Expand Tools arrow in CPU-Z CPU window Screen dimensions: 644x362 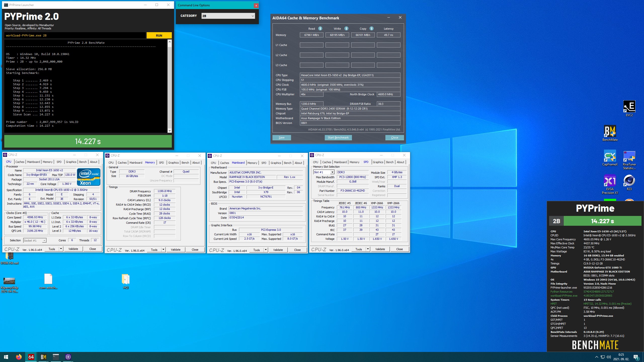pos(61,249)
